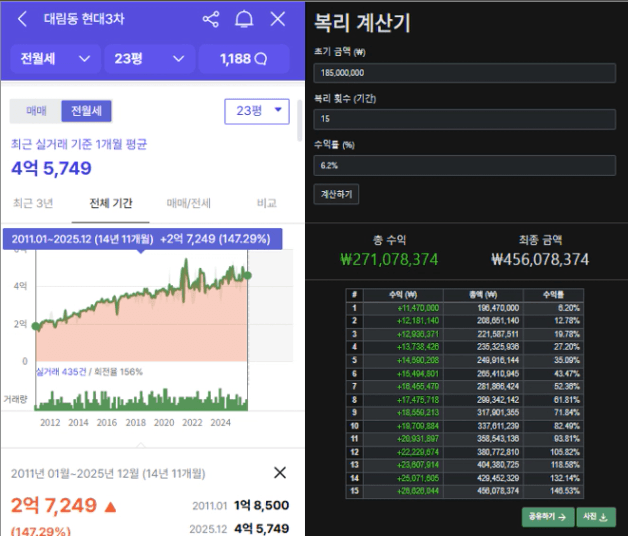Open notifications with the bell icon
The width and height of the screenshot is (628, 536).
(x=244, y=19)
